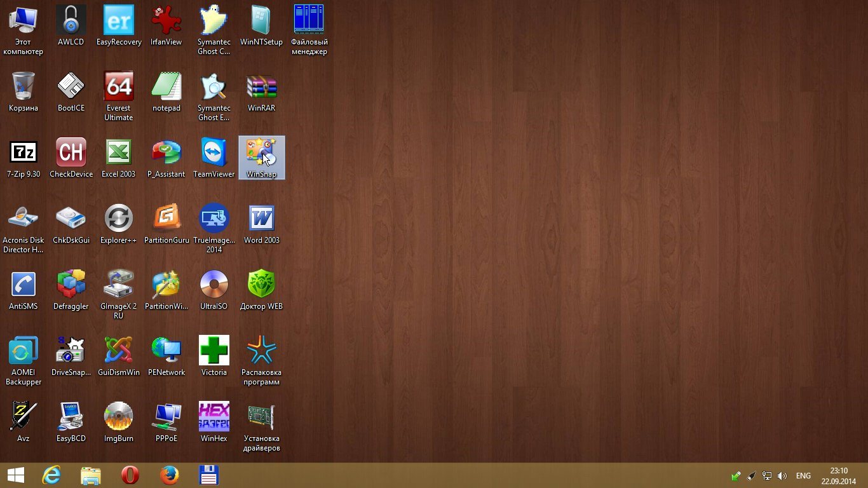Click the highlighted WinSnap icon
Image resolution: width=868 pixels, height=488 pixels.
point(262,158)
